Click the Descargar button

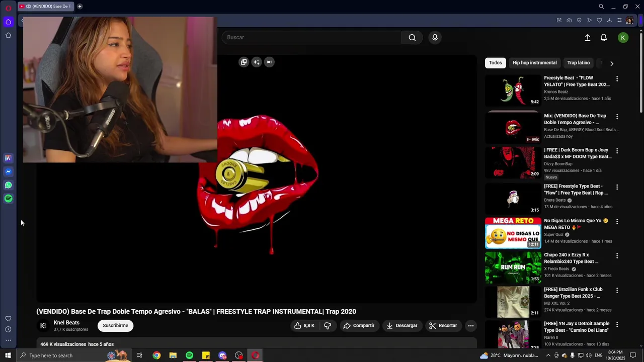click(401, 326)
